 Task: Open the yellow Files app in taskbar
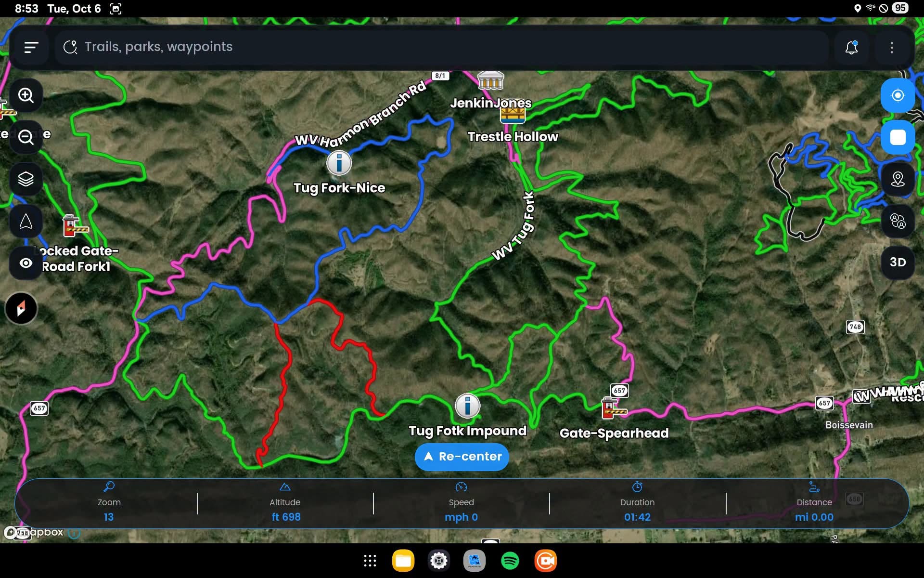point(403,561)
